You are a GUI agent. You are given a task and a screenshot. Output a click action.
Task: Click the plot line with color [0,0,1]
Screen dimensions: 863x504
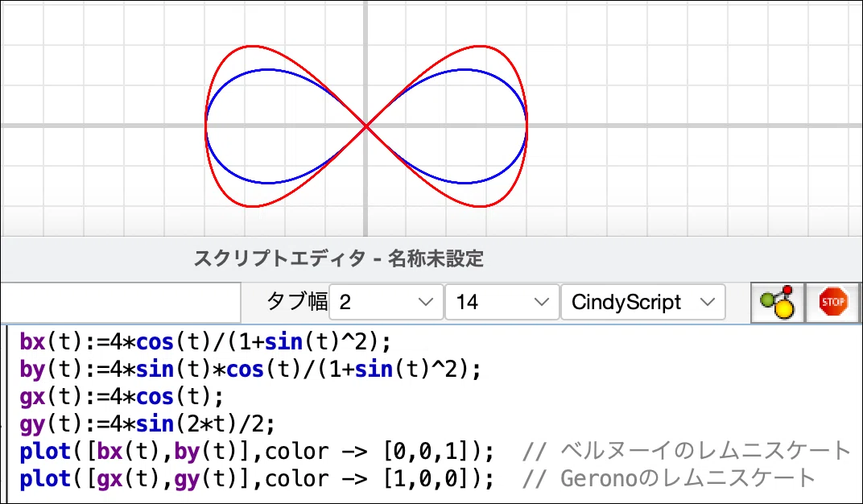pyautogui.click(x=257, y=451)
